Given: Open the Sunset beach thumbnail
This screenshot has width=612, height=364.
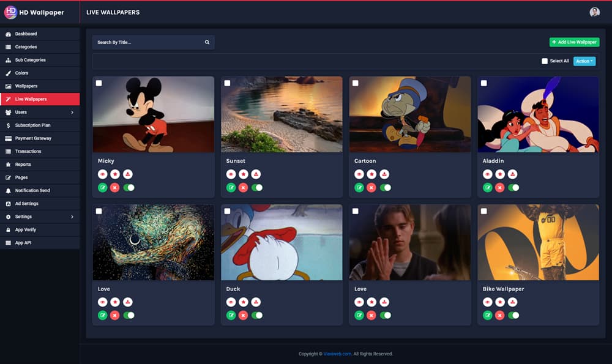Looking at the screenshot, I should tap(282, 114).
